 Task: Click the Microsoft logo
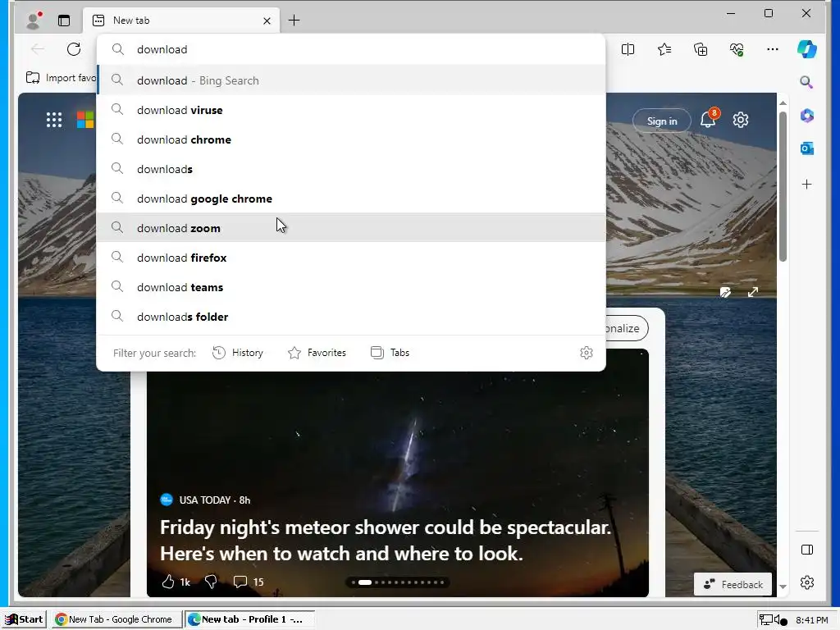[x=85, y=120]
